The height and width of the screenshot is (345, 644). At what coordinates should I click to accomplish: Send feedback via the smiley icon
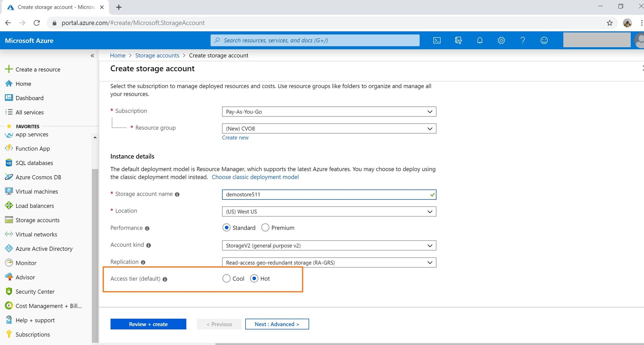coord(544,40)
